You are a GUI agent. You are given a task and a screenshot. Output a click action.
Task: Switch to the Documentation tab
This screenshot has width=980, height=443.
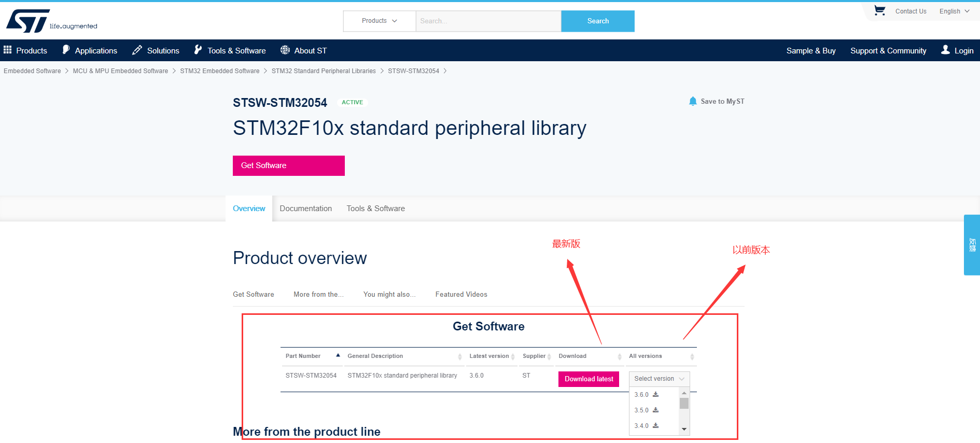pos(306,209)
